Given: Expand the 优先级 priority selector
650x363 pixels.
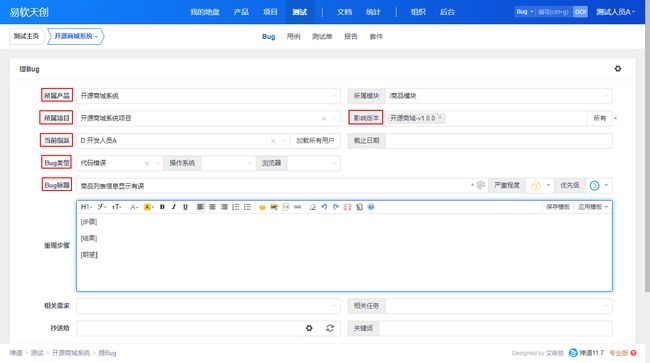Looking at the screenshot, I should click(600, 185).
